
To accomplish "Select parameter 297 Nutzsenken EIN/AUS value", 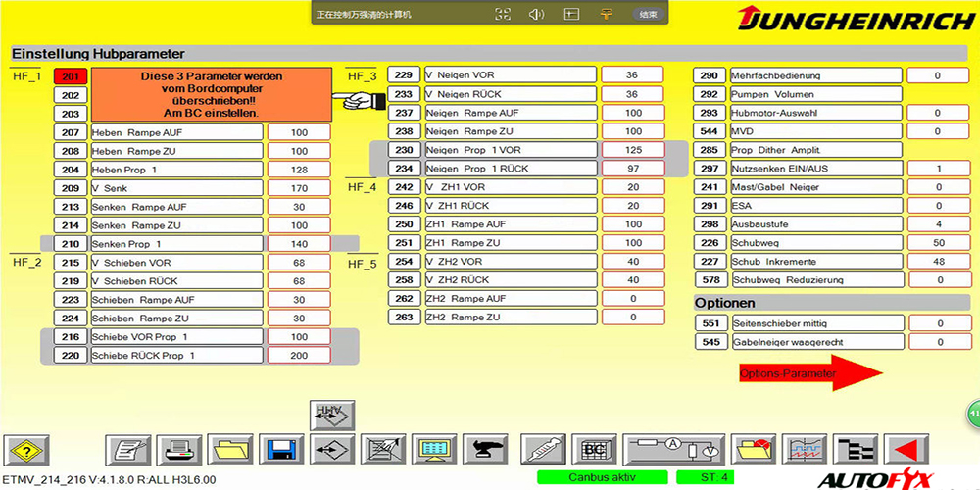I will pyautogui.click(x=938, y=169).
